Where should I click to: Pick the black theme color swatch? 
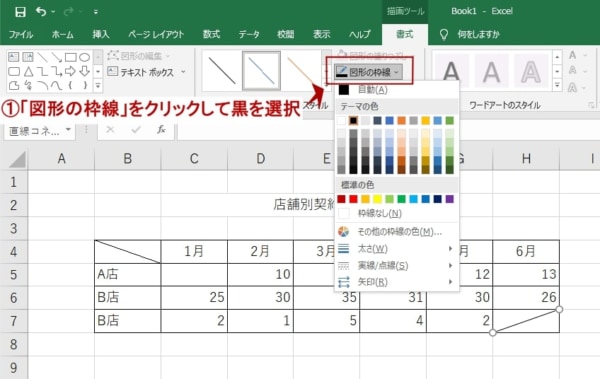point(353,121)
